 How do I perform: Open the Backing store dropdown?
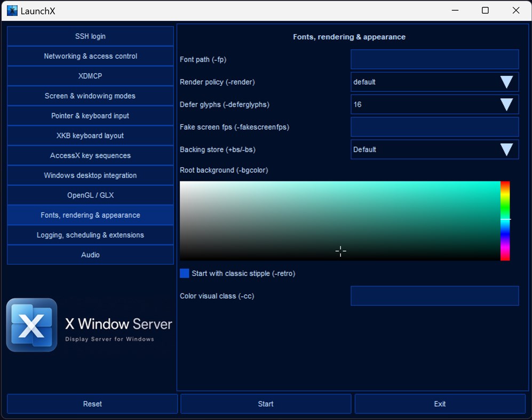(x=435, y=149)
